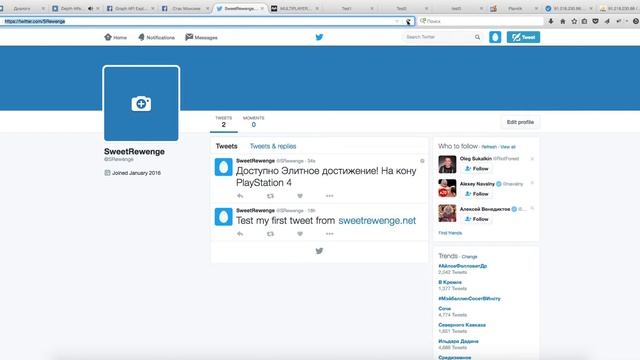Change the Trends location
This screenshot has width=640, height=360.
[x=469, y=257]
